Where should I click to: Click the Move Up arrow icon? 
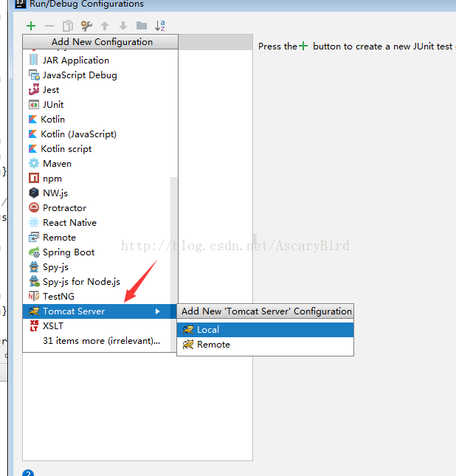click(105, 26)
